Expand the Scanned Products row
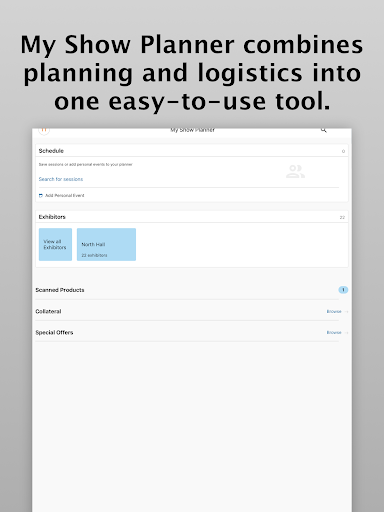 [192, 290]
